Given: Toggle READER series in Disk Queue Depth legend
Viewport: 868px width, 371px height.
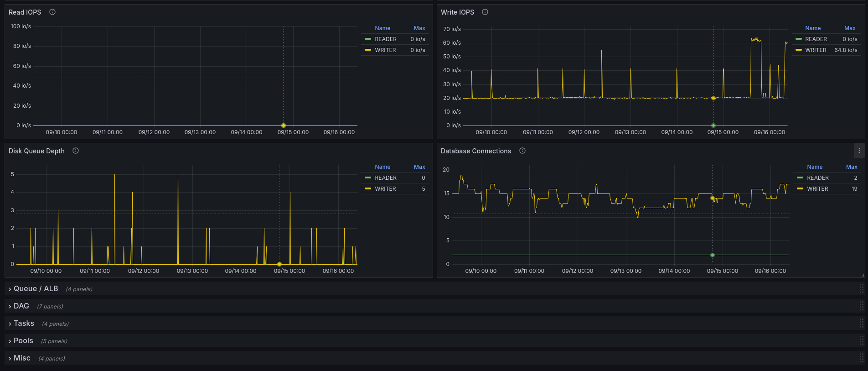Looking at the screenshot, I should (386, 178).
